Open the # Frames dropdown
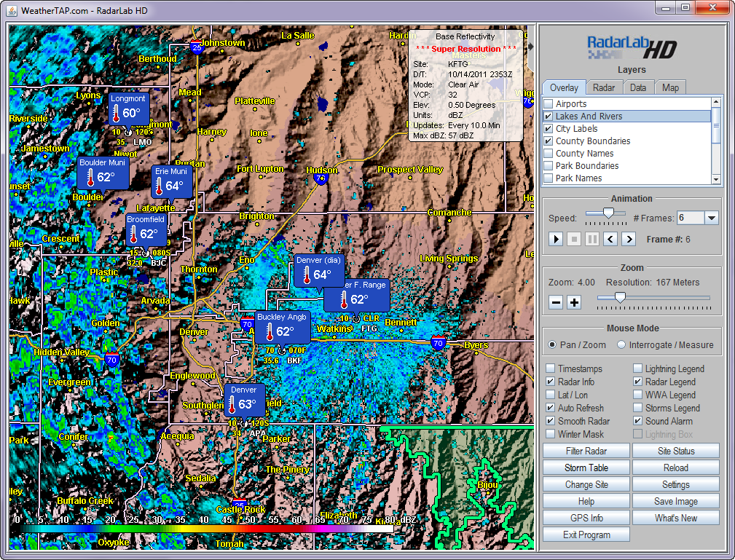Image resolution: width=735 pixels, height=560 pixels. tap(712, 218)
